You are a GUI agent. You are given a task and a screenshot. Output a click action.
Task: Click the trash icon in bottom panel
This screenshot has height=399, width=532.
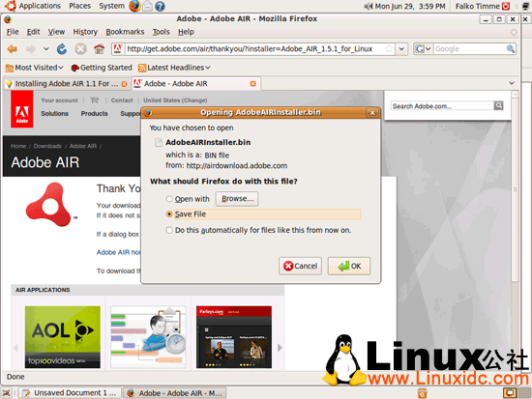pos(422,393)
